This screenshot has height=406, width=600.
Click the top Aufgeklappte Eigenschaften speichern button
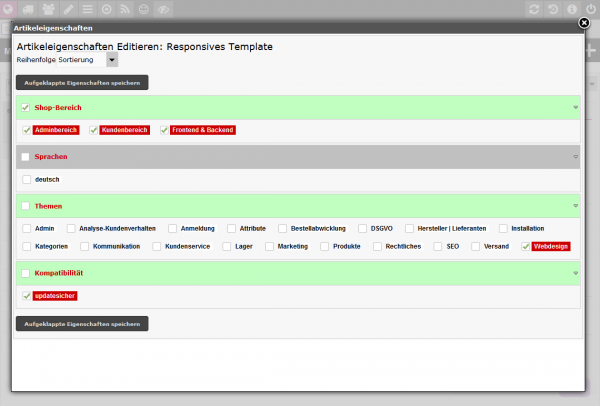[x=82, y=83]
